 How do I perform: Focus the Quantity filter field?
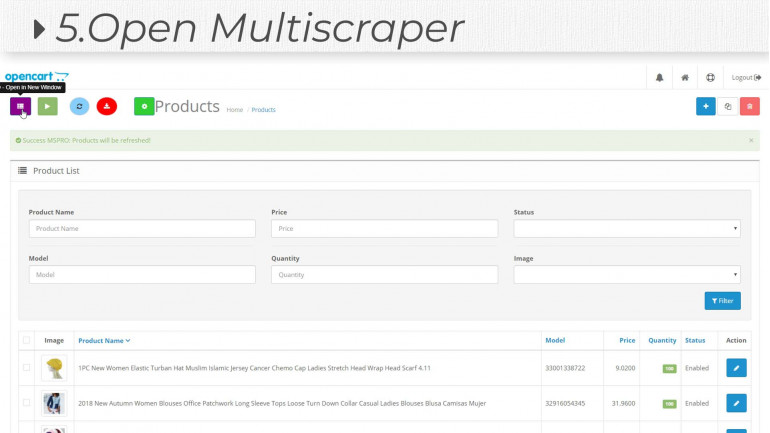[x=385, y=274]
